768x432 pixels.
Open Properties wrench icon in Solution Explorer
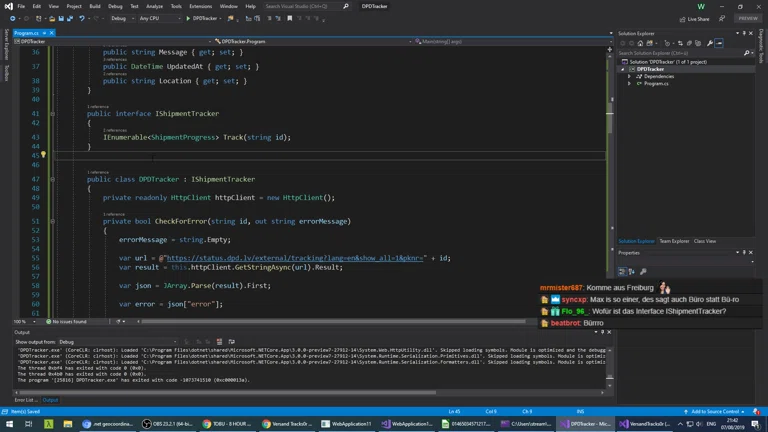click(710, 43)
